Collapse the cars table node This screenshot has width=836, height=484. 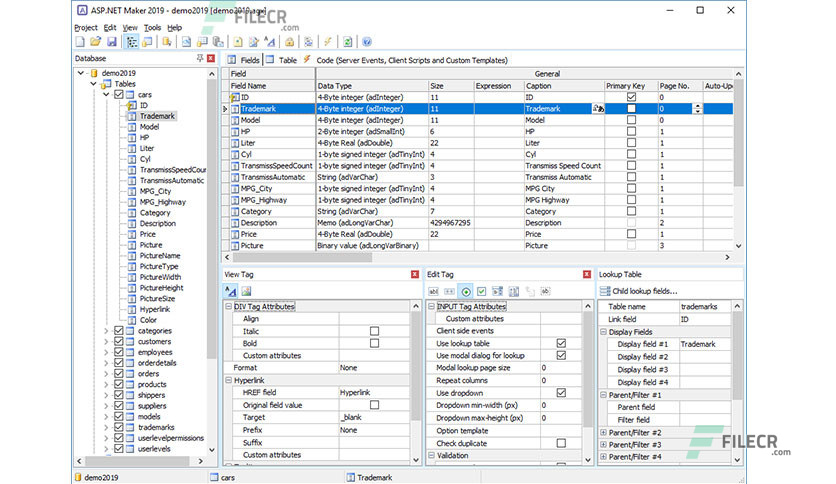click(x=106, y=94)
